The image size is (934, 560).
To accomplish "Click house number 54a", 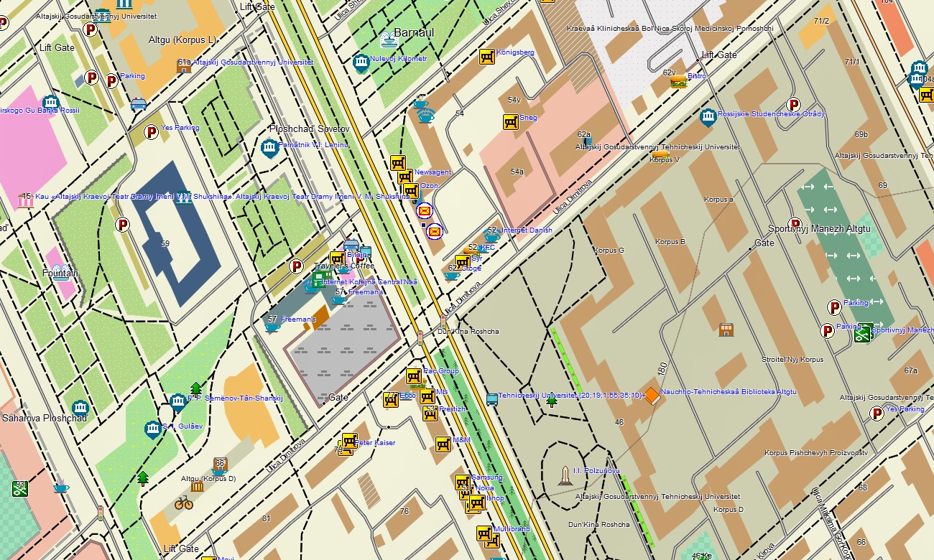I will 517,172.
